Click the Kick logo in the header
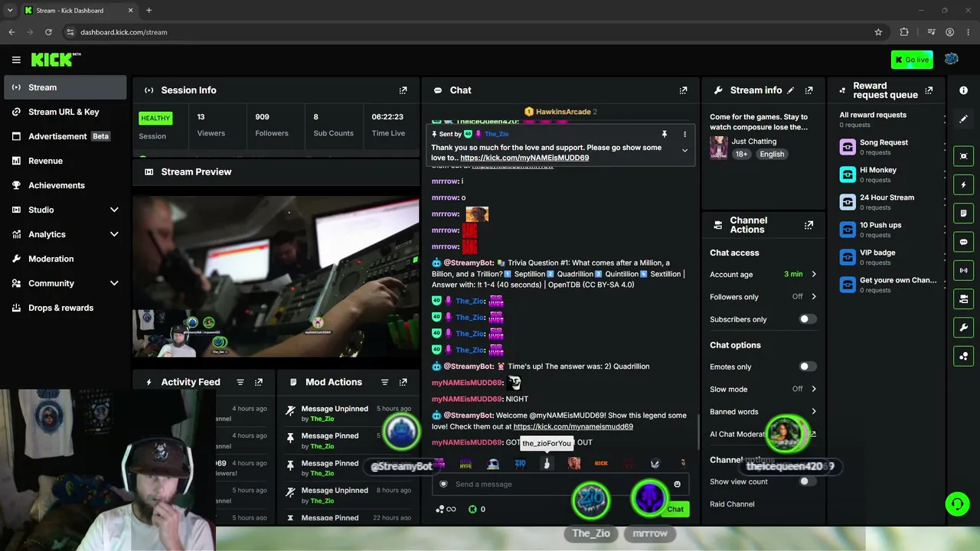This screenshot has height=551, width=980. pos(56,60)
